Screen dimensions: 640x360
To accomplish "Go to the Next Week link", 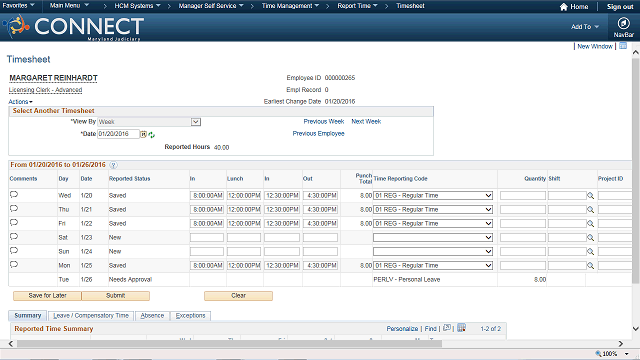I will [366, 122].
